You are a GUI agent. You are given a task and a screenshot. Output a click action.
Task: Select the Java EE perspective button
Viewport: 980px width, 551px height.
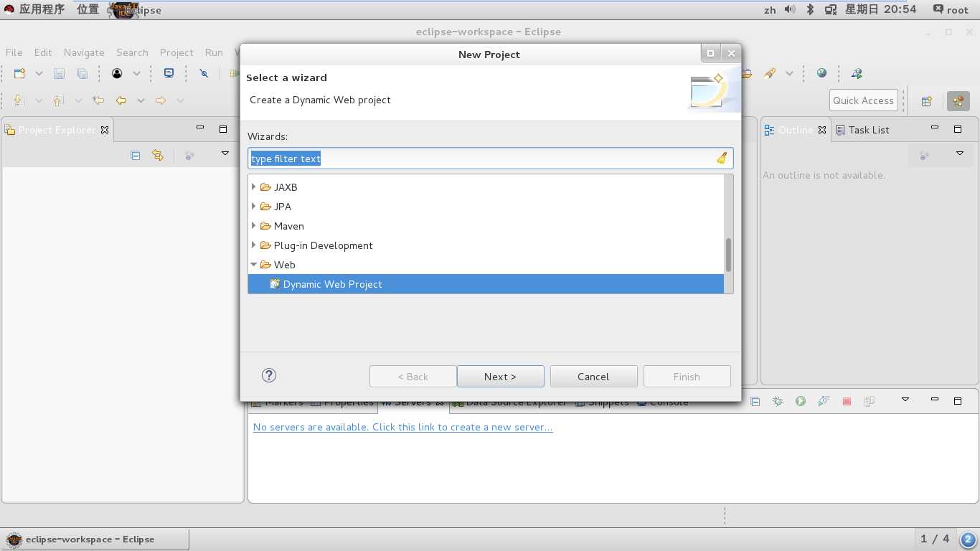click(958, 101)
